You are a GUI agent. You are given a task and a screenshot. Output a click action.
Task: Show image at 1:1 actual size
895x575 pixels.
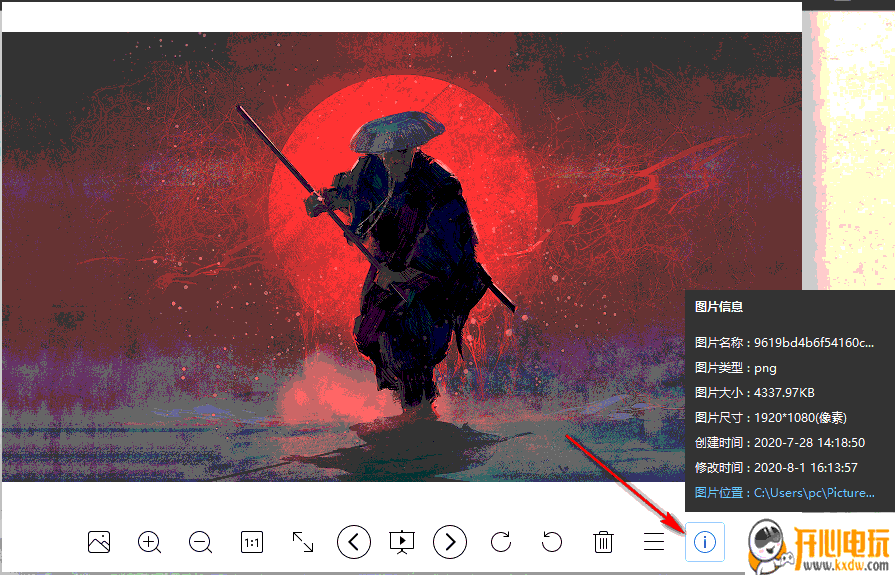coord(251,542)
